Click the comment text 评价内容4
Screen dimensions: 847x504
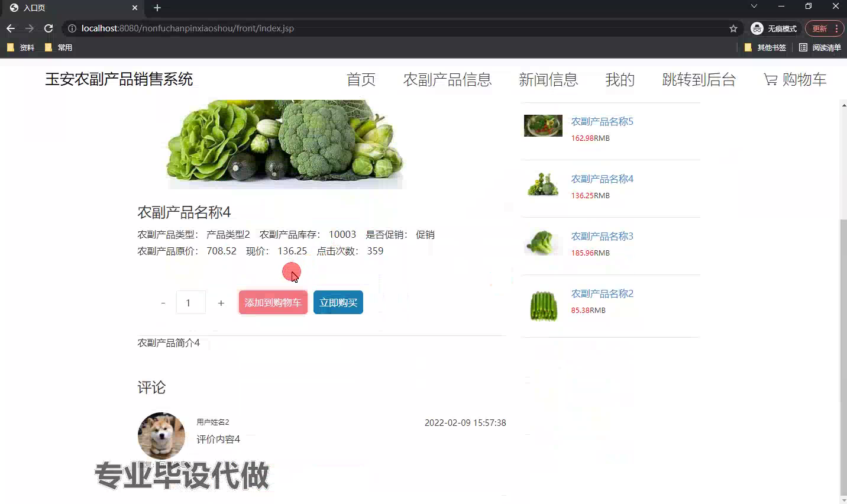point(218,440)
